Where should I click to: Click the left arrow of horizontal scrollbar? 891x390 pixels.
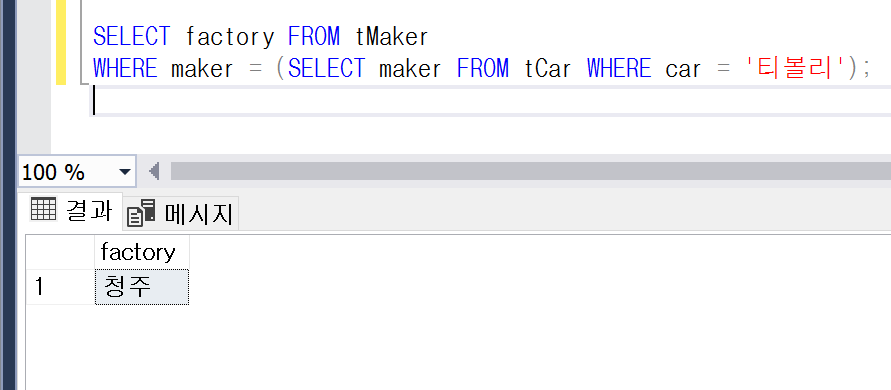(x=154, y=171)
